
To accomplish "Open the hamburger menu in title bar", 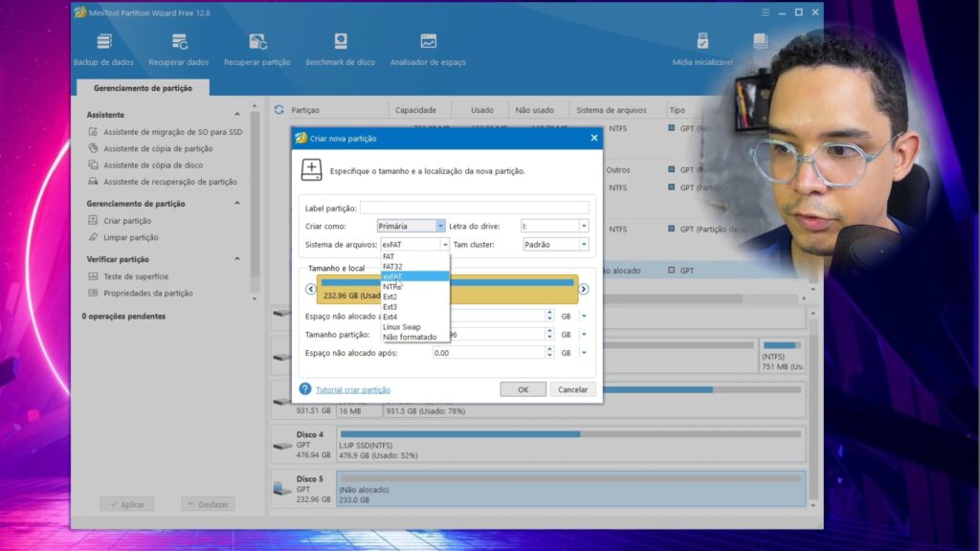I will pos(766,12).
